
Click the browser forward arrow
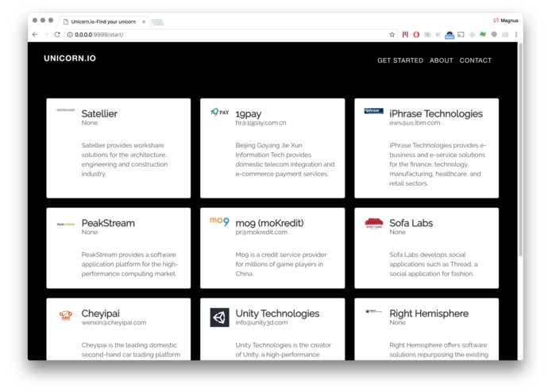pos(46,34)
